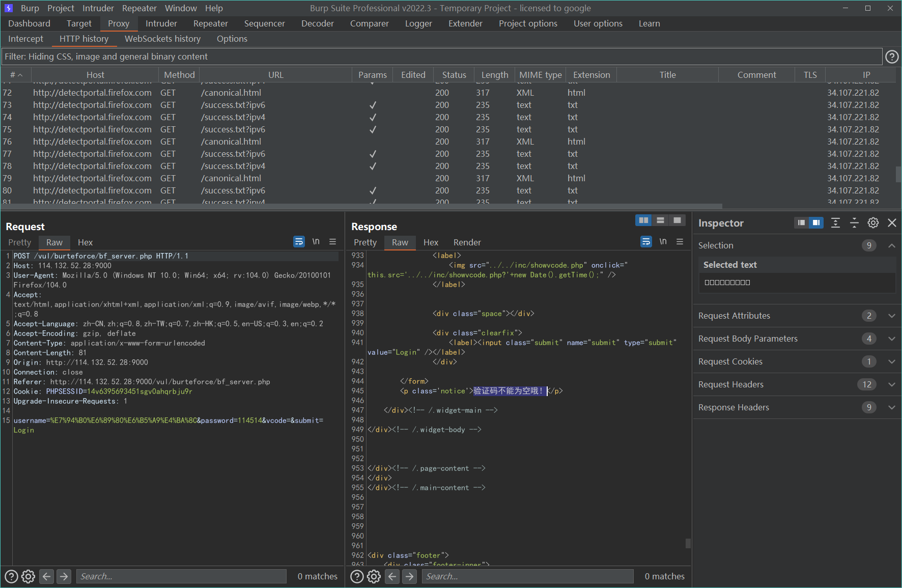
Task: Click the Burp Suite logo icon
Action: pyautogui.click(x=9, y=8)
